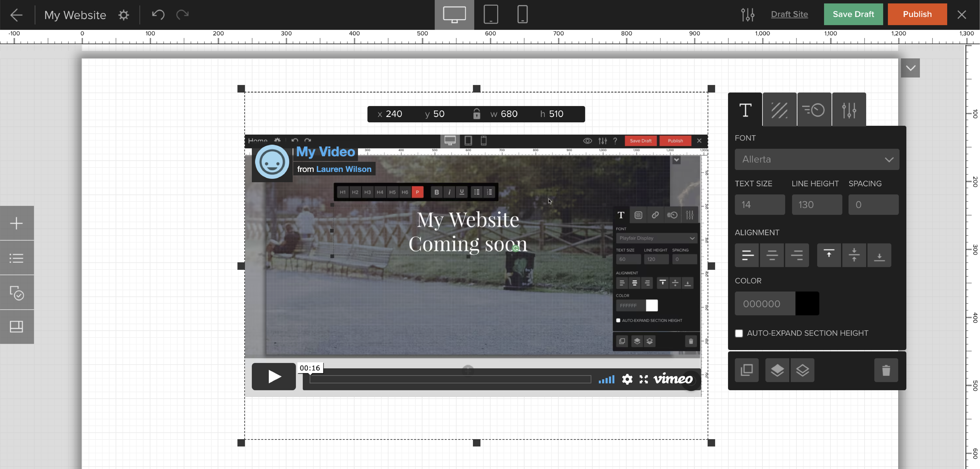Open the animation timing tab

point(814,110)
